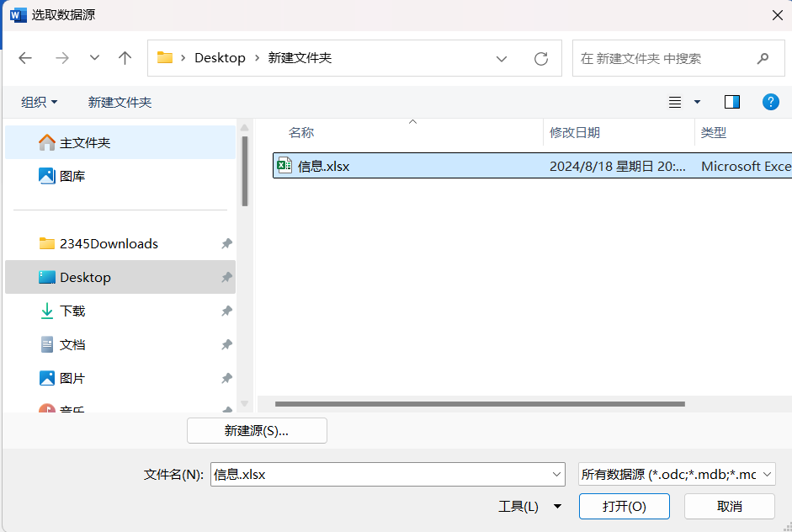
Task: Click the scroll up arrow in navigation pane
Action: (244, 127)
